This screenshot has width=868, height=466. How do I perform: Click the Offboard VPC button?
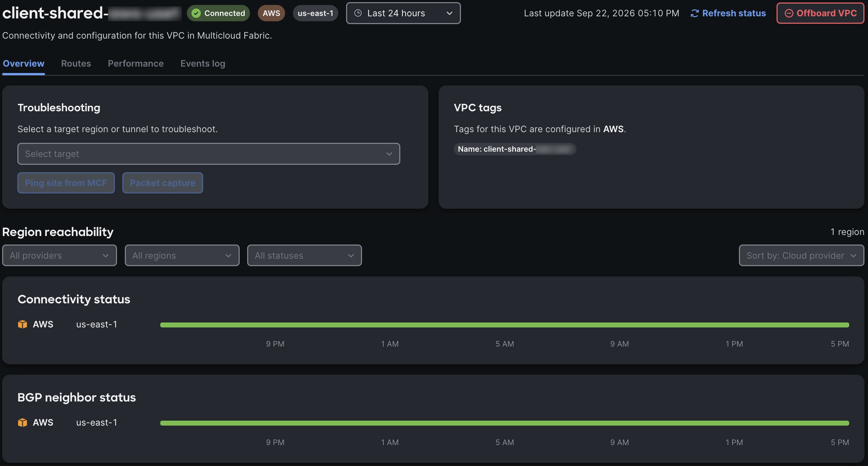[820, 13]
